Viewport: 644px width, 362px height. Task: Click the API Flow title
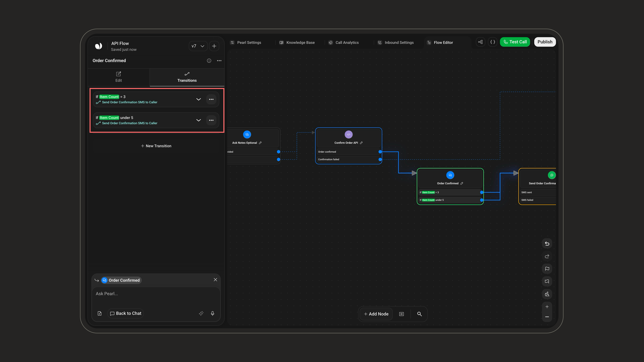tap(120, 43)
